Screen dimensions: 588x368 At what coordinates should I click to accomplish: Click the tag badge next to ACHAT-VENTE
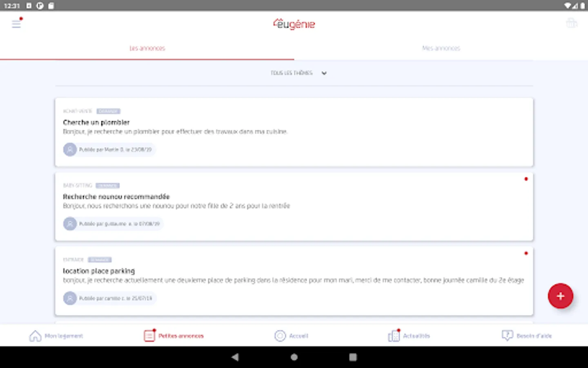coord(109,111)
